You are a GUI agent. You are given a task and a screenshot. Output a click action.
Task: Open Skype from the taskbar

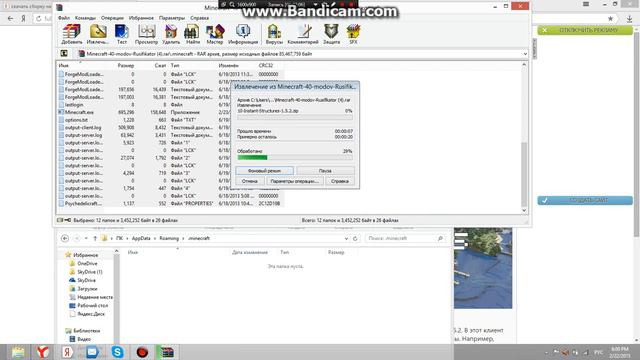tap(118, 352)
